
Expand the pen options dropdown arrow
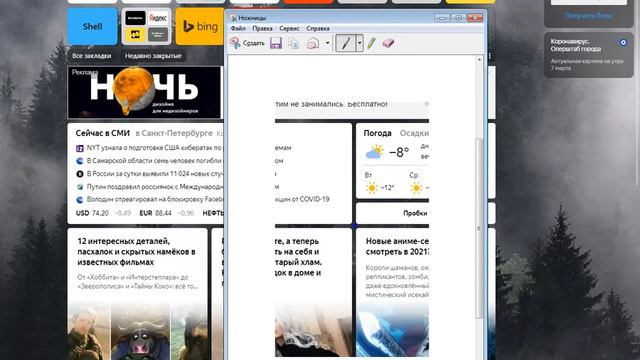359,43
